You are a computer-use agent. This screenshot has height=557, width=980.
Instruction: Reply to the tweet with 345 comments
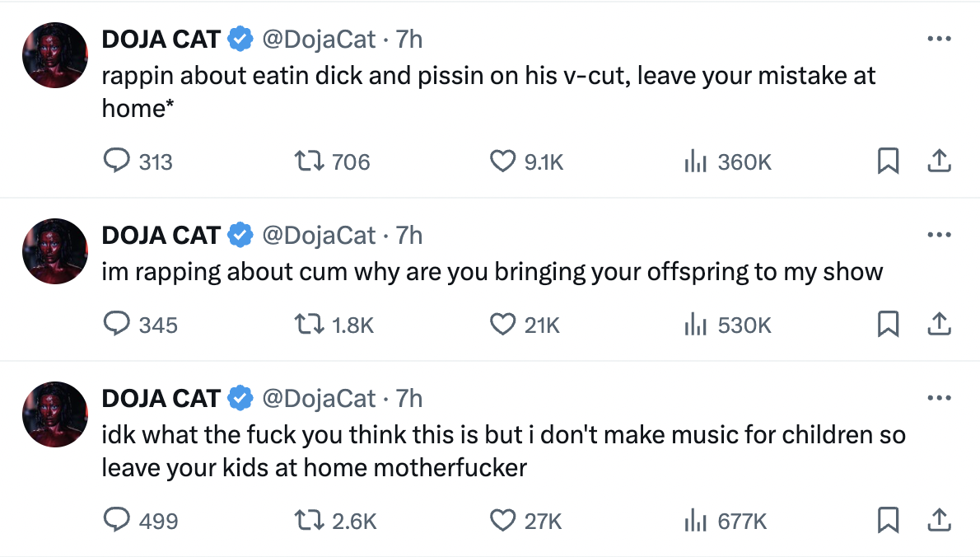[x=117, y=325]
